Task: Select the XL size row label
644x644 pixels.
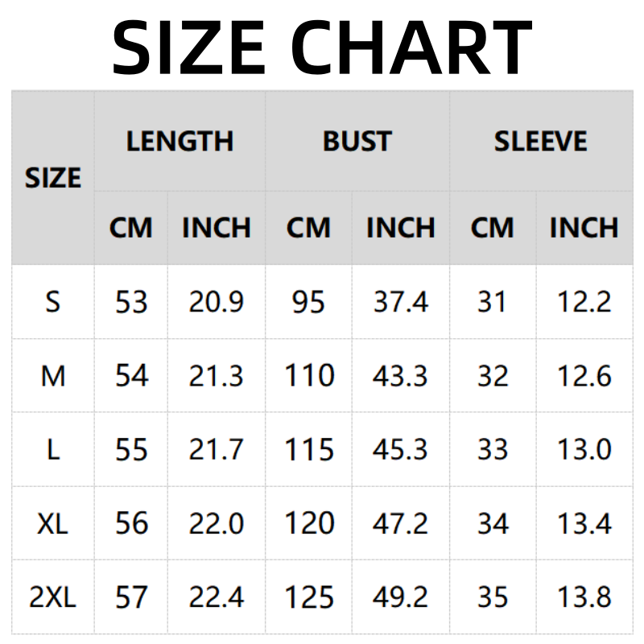Action: coord(53,523)
